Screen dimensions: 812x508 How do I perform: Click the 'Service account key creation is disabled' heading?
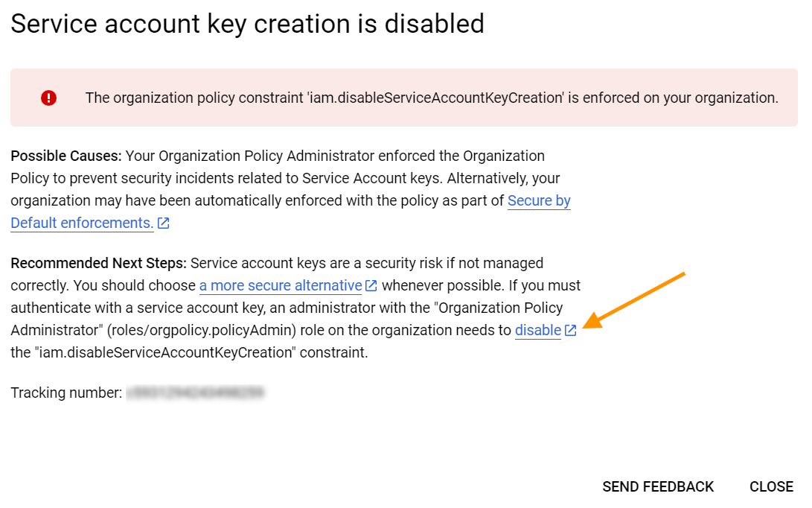point(247,24)
